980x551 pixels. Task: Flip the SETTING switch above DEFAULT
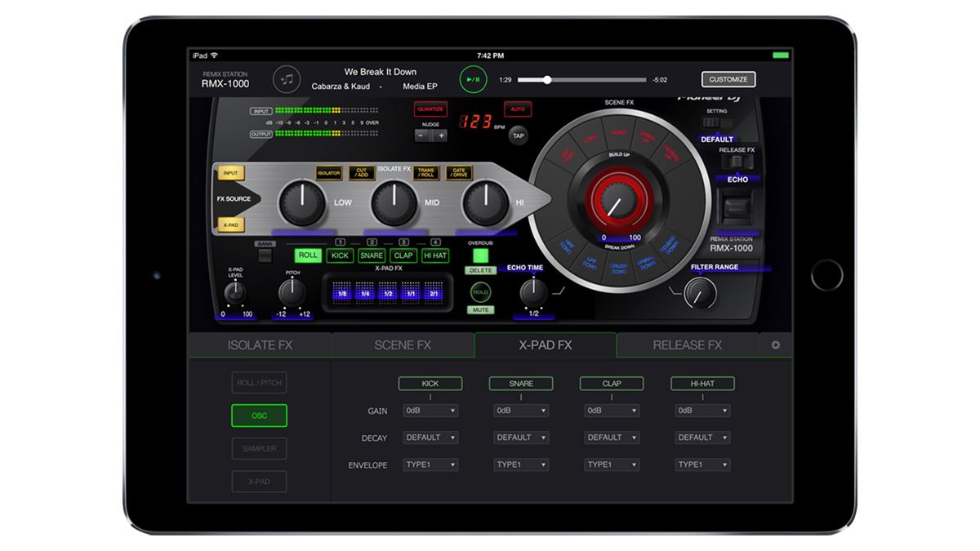pos(716,122)
